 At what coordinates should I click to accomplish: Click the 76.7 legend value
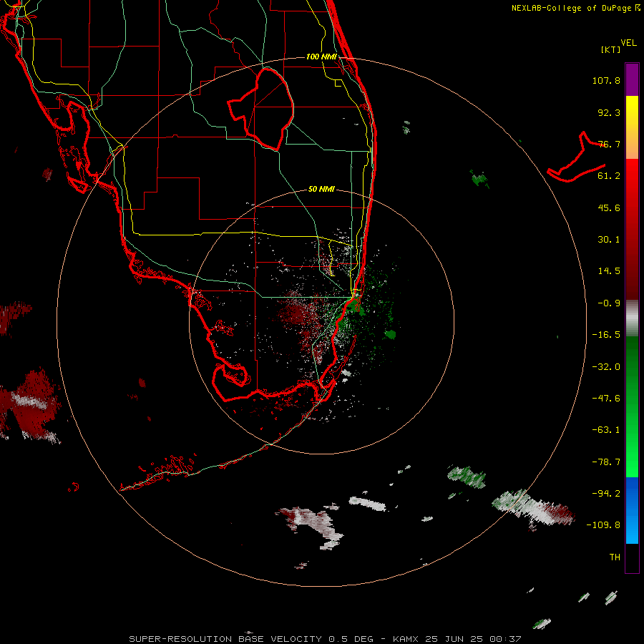point(609,144)
